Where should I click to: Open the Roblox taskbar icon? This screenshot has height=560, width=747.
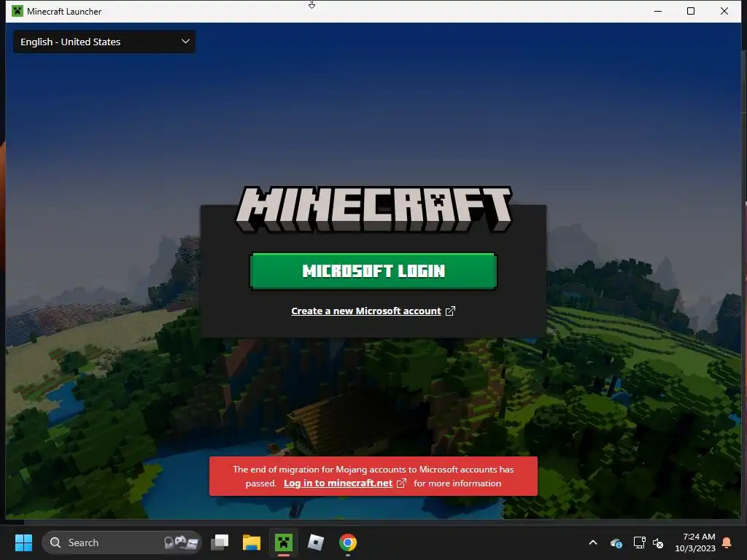pyautogui.click(x=316, y=542)
